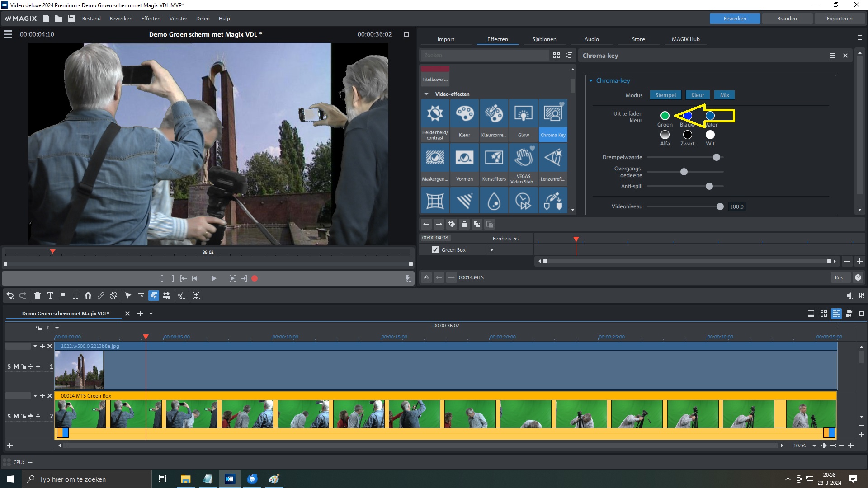Toggle Mute M on track 1
Viewport: 868px width, 488px height.
point(16,366)
